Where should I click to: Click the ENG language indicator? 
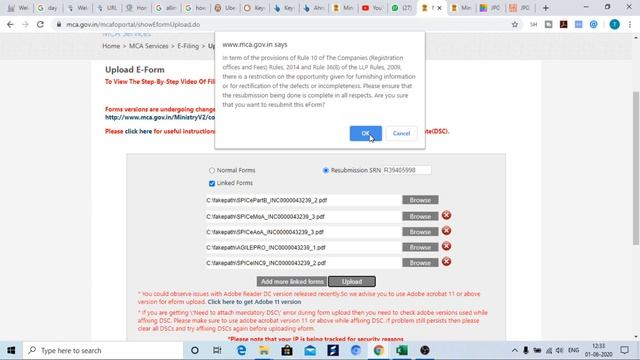click(x=573, y=350)
